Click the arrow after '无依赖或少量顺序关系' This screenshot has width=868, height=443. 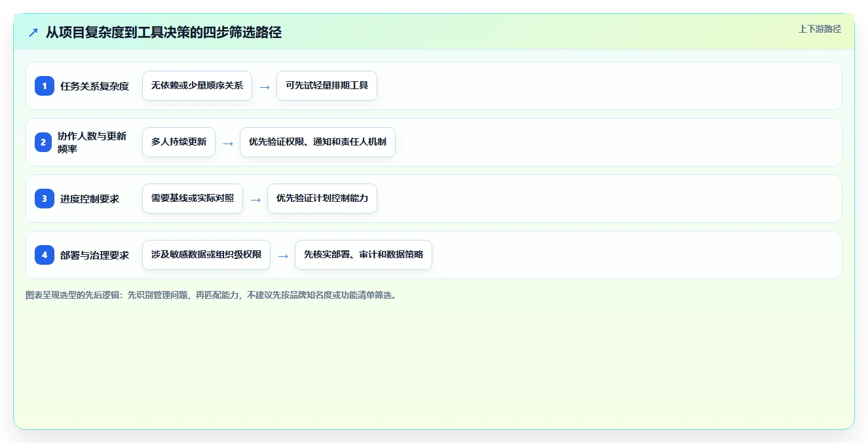[x=265, y=87]
